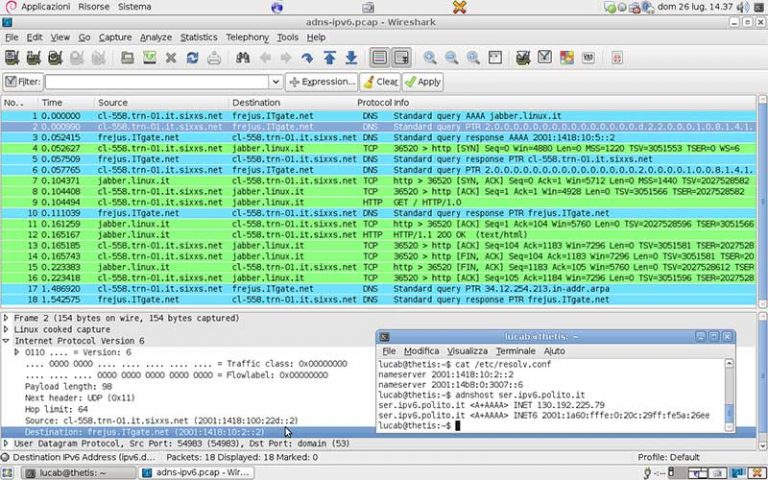768x480 pixels.
Task: Close this capture file icon
Action: (x=170, y=58)
